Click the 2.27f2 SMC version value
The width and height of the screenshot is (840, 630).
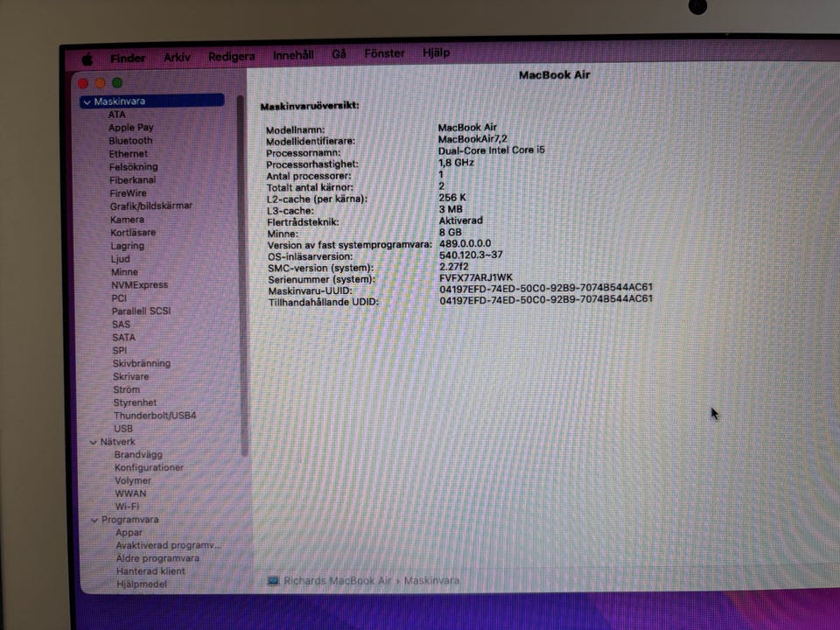pyautogui.click(x=454, y=266)
